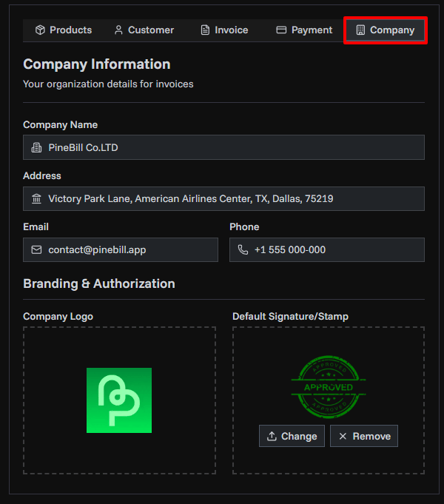Click the green PineBill company logo image
This screenshot has height=504, width=444.
pos(119,400)
